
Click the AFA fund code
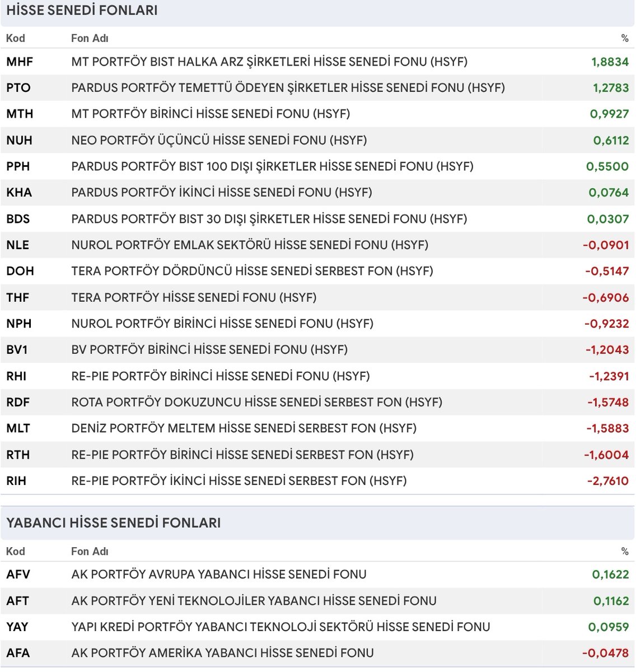tap(18, 653)
